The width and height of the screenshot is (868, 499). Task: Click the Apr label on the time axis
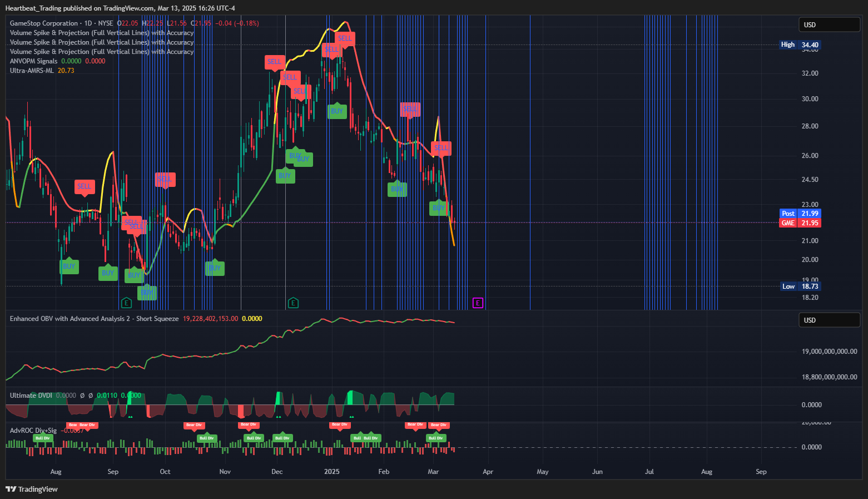pos(488,472)
